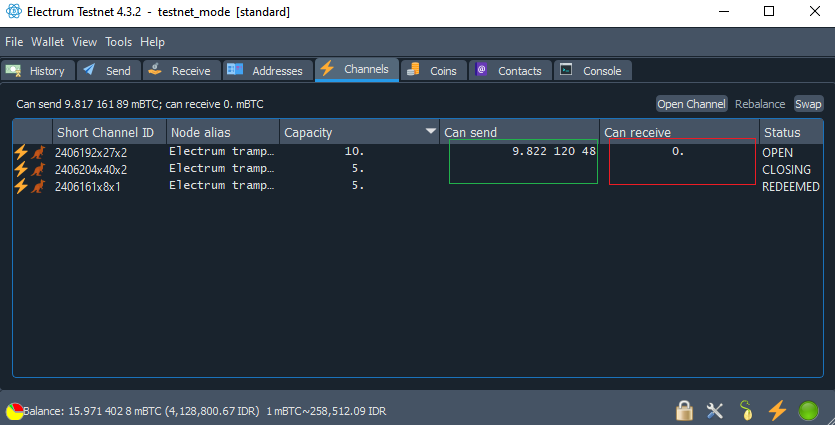Click the password lock icon in status bar

pos(684,411)
